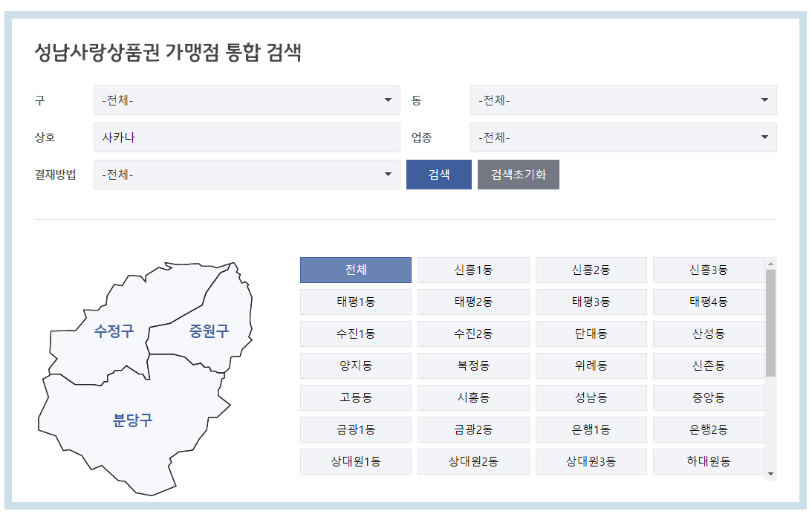Viewport: 812px width, 517px height.
Task: Select the 수진2동 neighborhood button
Action: pyautogui.click(x=473, y=334)
